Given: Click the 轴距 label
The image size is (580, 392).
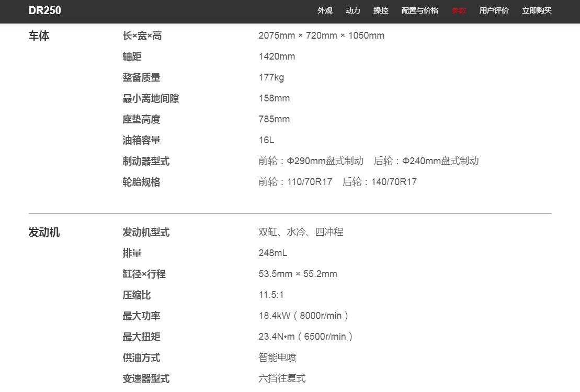Looking at the screenshot, I should coord(132,56).
